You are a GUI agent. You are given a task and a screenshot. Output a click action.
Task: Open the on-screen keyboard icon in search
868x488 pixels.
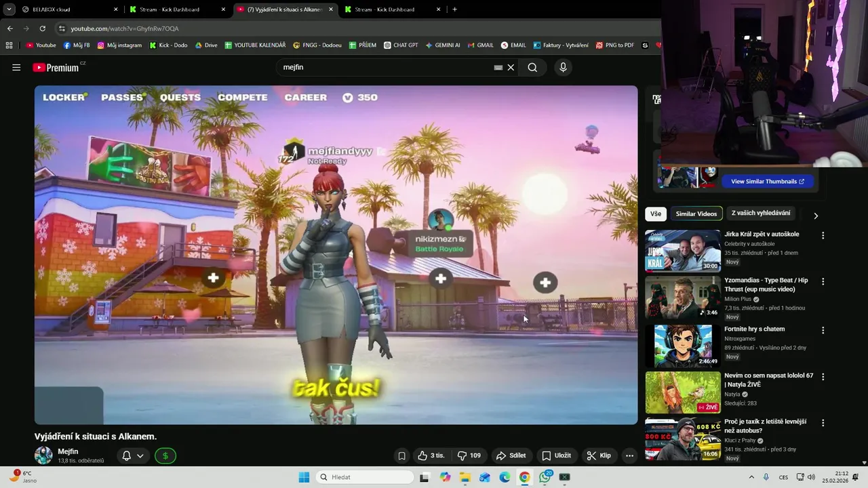[x=498, y=67]
